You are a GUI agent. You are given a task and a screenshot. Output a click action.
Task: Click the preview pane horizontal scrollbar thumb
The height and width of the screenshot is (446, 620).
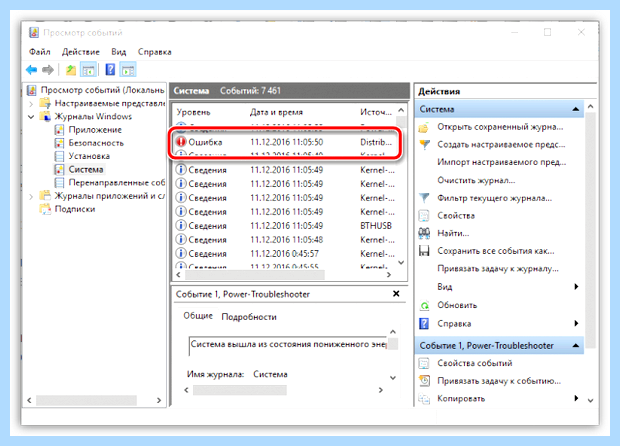click(x=240, y=390)
